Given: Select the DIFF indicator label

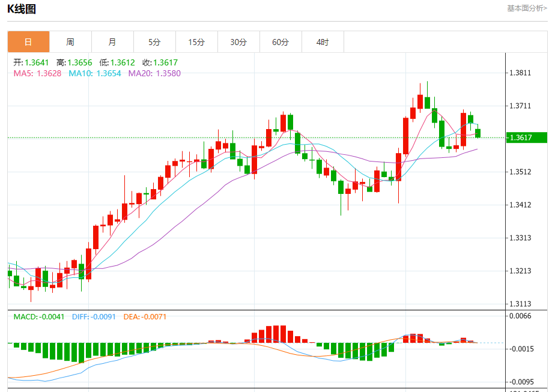Looking at the screenshot, I should 93,316.
